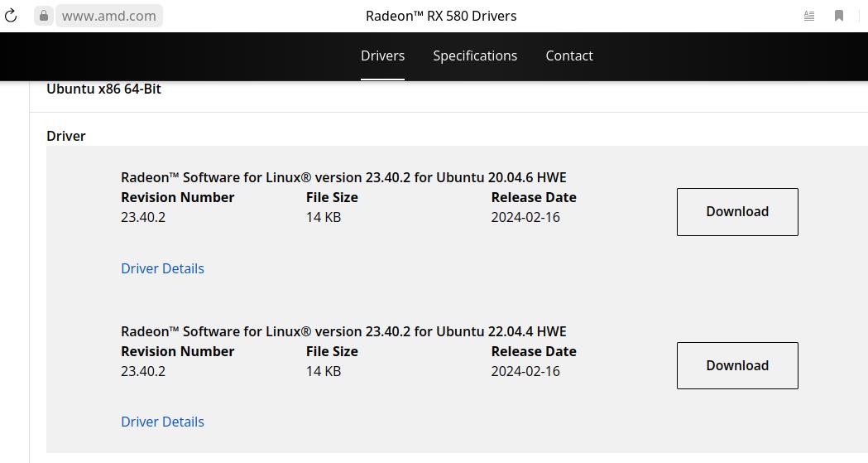Download the Ubuntu 20.04.6 HWE driver
The height and width of the screenshot is (463, 868).
coord(737,211)
